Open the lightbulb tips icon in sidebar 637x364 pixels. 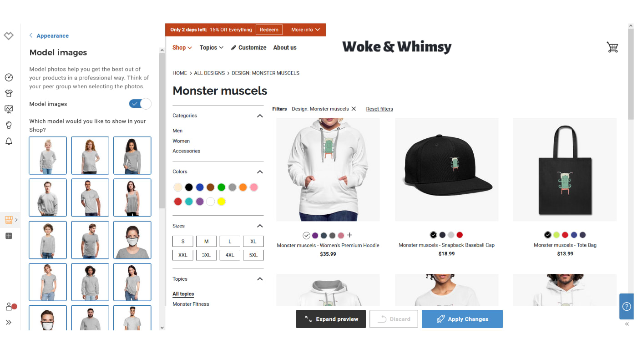coord(9,125)
